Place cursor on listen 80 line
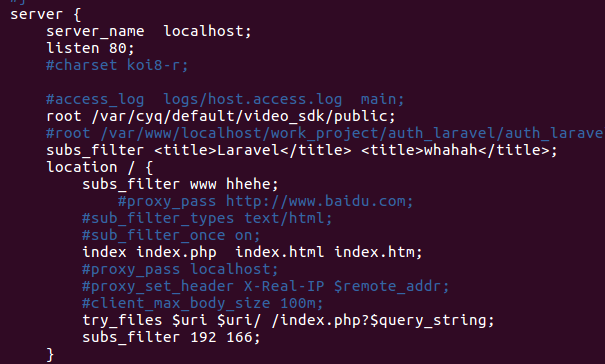This screenshot has width=605, height=364. 90,48
